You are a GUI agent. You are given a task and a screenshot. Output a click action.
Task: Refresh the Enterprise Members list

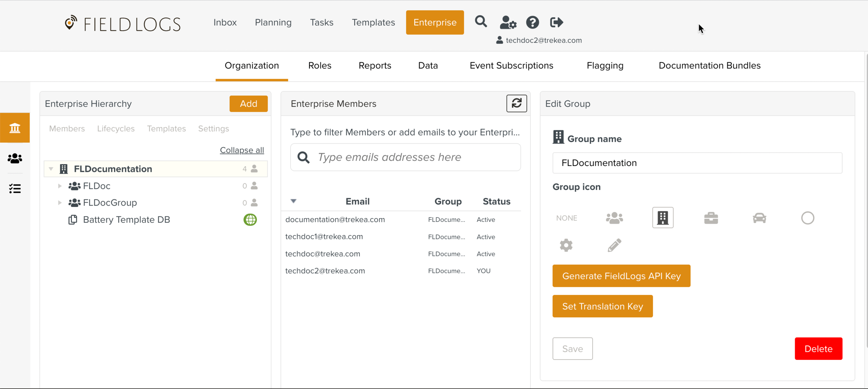[x=516, y=103]
